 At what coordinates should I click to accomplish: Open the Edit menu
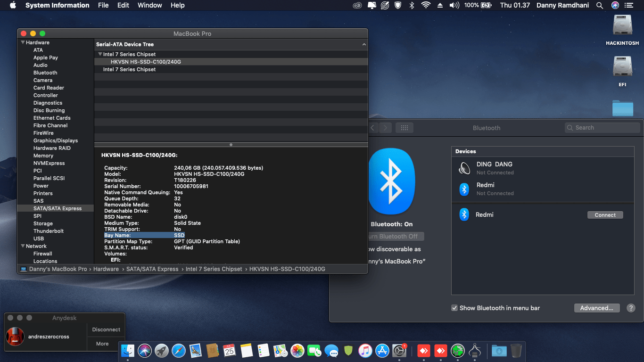click(123, 5)
